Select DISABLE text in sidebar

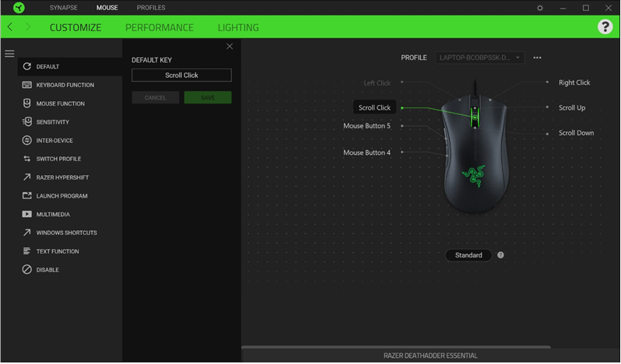point(47,270)
